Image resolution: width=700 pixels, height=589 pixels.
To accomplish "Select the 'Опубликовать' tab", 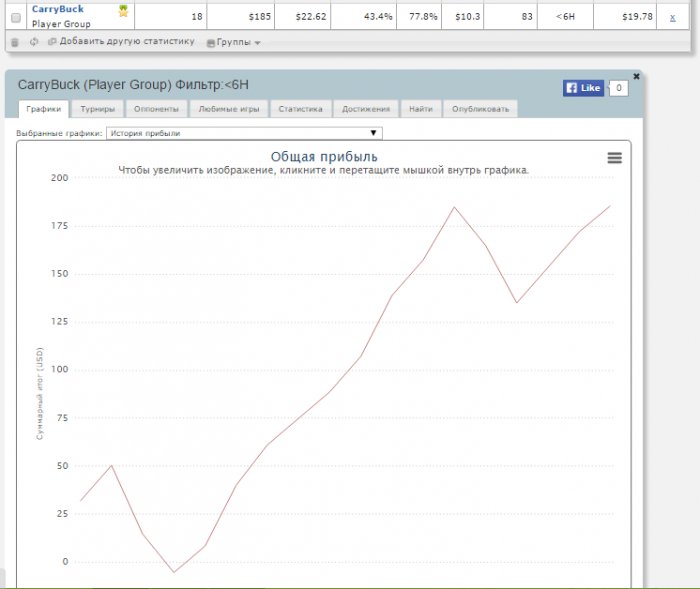I will coord(481,109).
